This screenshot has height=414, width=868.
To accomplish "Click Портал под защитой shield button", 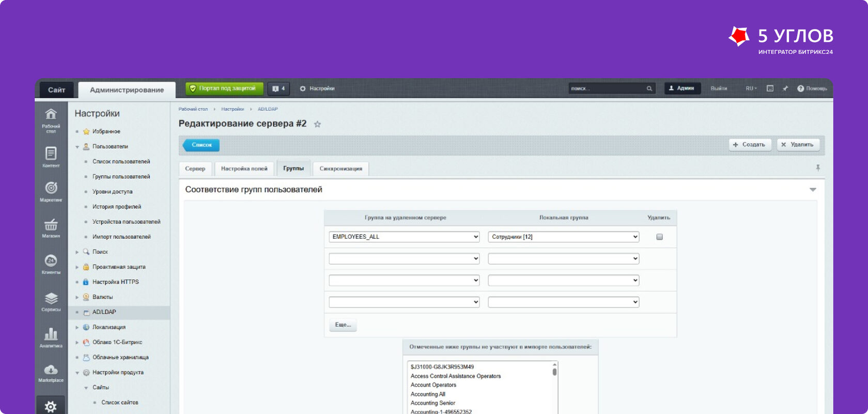I will (224, 88).
